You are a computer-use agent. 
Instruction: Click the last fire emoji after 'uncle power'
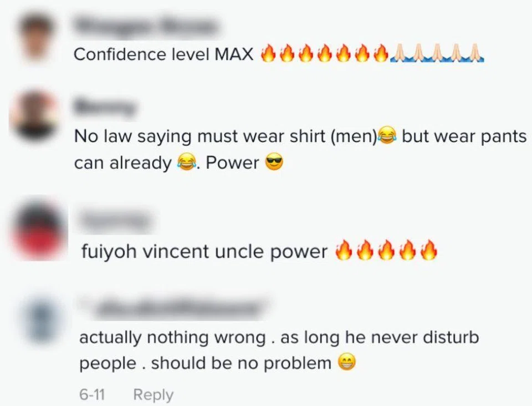click(x=429, y=250)
